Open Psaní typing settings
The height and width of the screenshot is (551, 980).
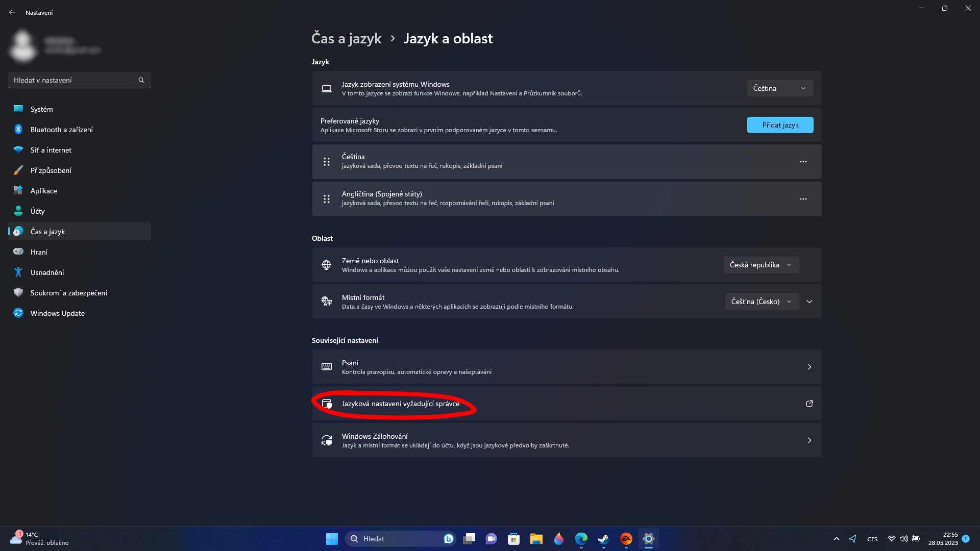coord(567,367)
